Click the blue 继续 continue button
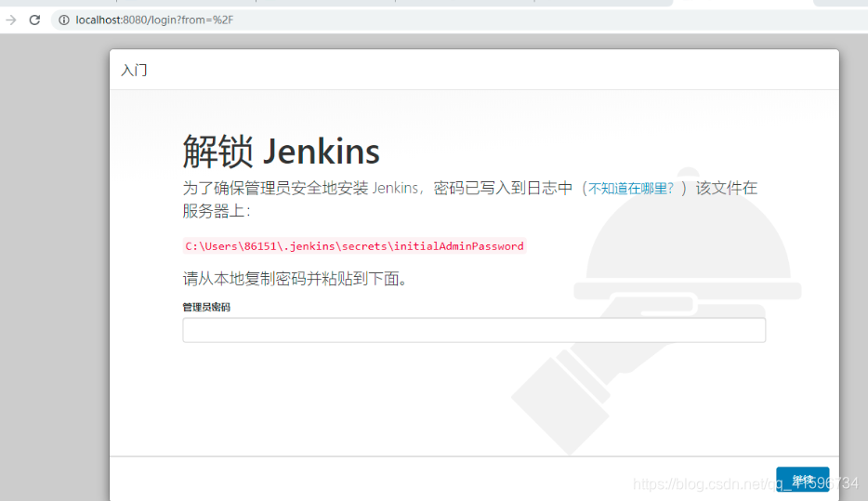 pos(802,480)
